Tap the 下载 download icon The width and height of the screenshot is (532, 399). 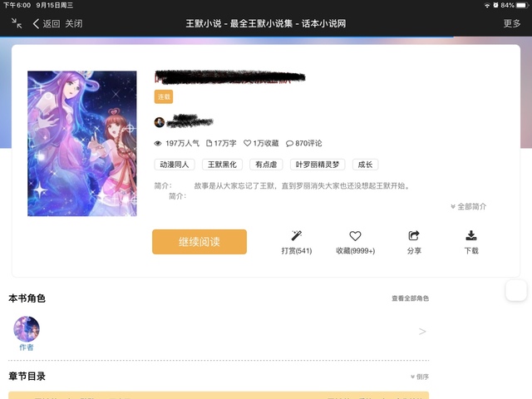tap(471, 236)
